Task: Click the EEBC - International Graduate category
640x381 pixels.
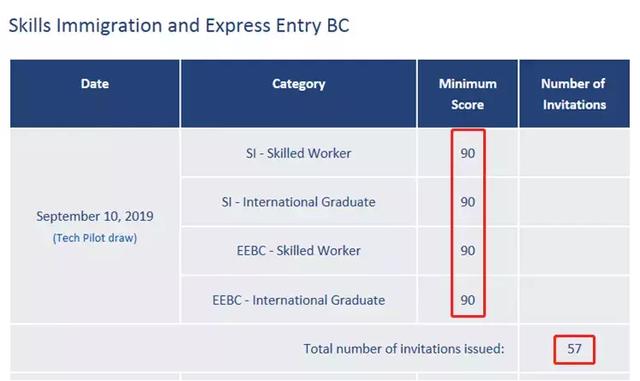Action: point(298,300)
